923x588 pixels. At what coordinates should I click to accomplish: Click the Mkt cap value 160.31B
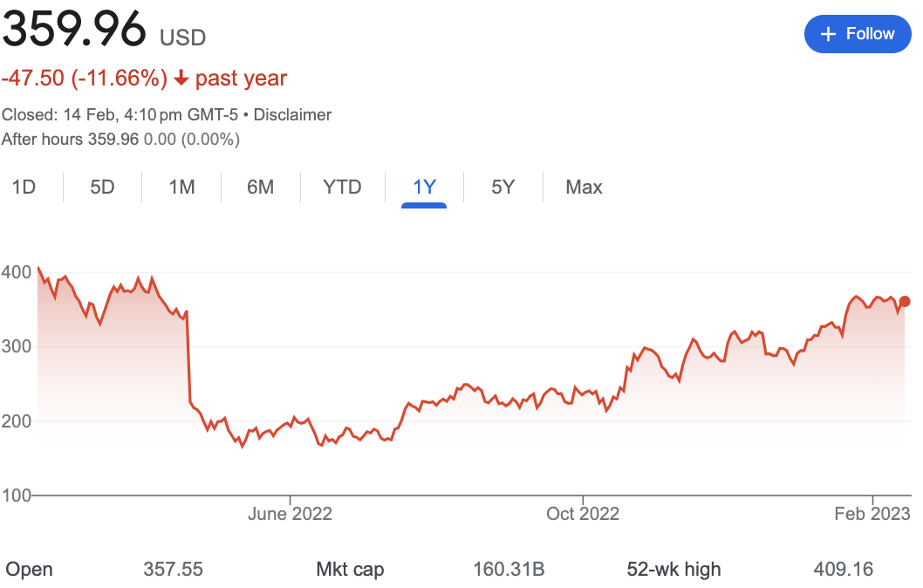[509, 570]
